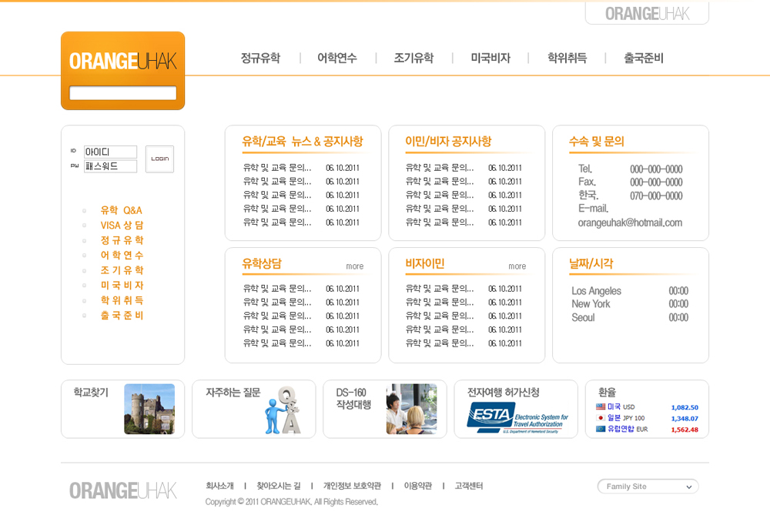Click the EU flag in 환율

tap(601, 429)
